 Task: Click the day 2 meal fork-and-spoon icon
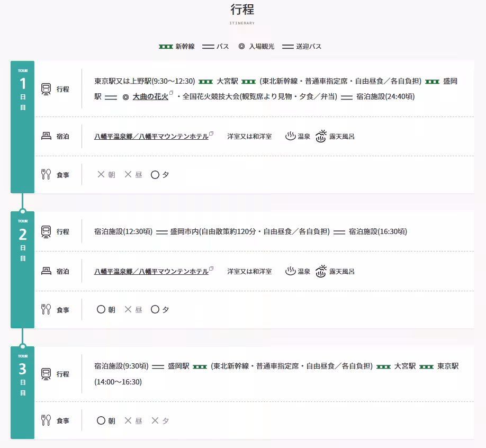coord(46,309)
